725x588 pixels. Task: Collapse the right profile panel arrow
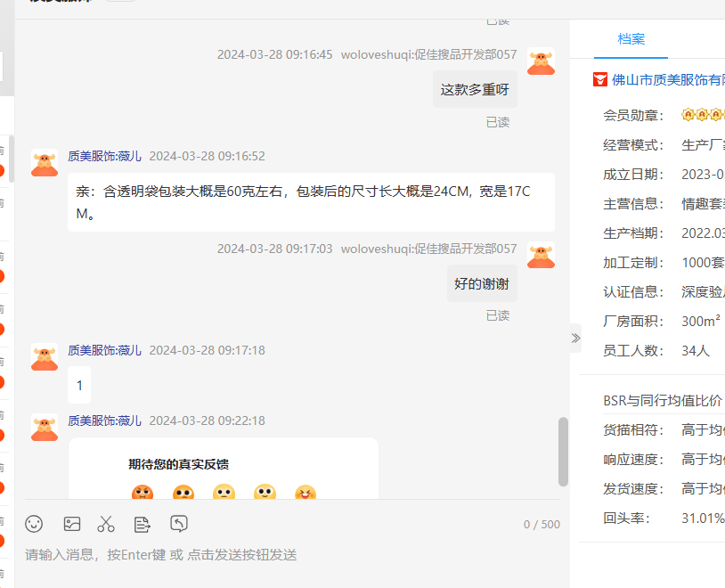click(575, 339)
